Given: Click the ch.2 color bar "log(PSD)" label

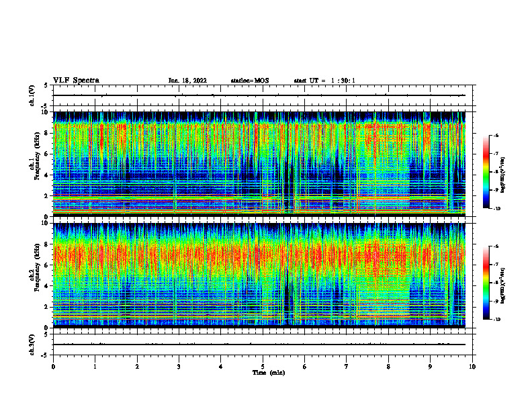Looking at the screenshot, I should [x=503, y=285].
